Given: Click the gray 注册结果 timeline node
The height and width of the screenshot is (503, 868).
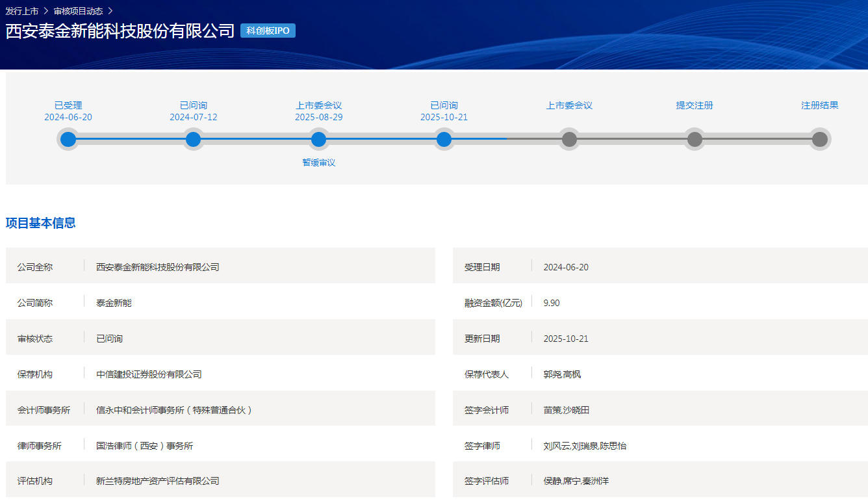Looking at the screenshot, I should 820,139.
